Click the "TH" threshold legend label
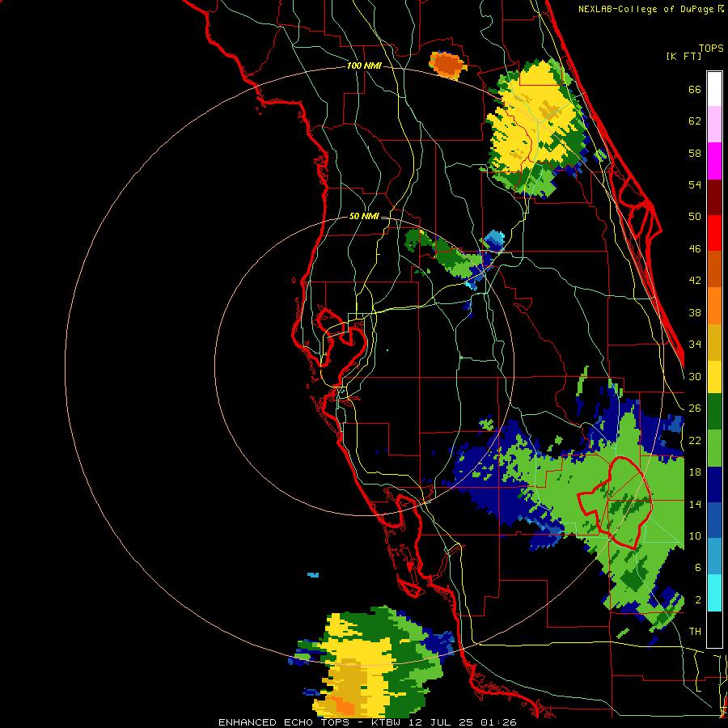728x728 pixels. click(695, 632)
